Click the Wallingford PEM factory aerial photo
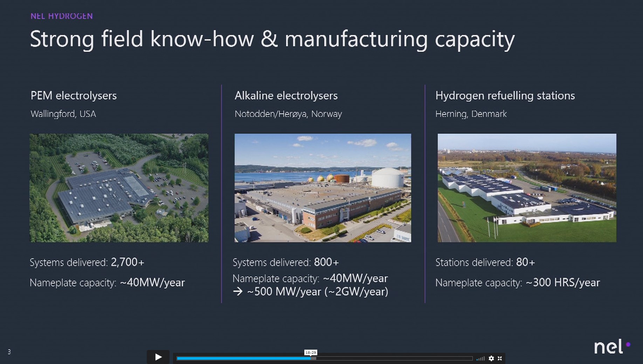The image size is (643, 364). point(119,188)
